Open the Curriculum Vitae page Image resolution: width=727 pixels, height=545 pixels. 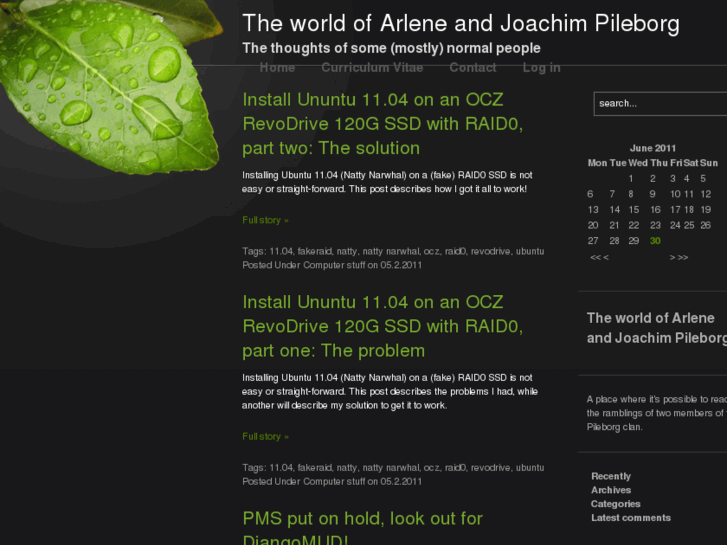[372, 68]
